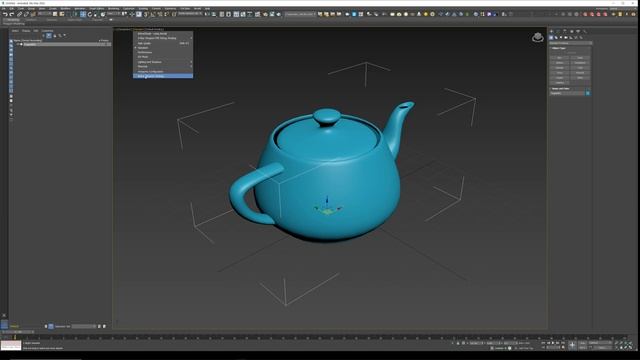
Task: Toggle visibility eye of Teapot001
Action: (18, 44)
